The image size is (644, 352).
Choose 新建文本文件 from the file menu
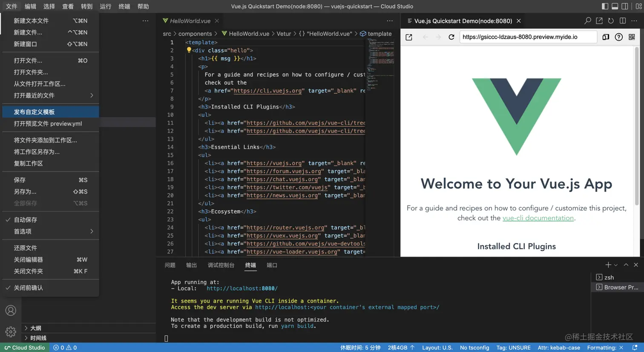tap(50, 21)
